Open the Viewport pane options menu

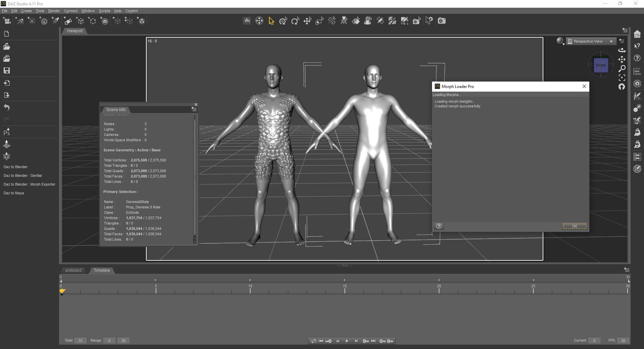tap(625, 30)
